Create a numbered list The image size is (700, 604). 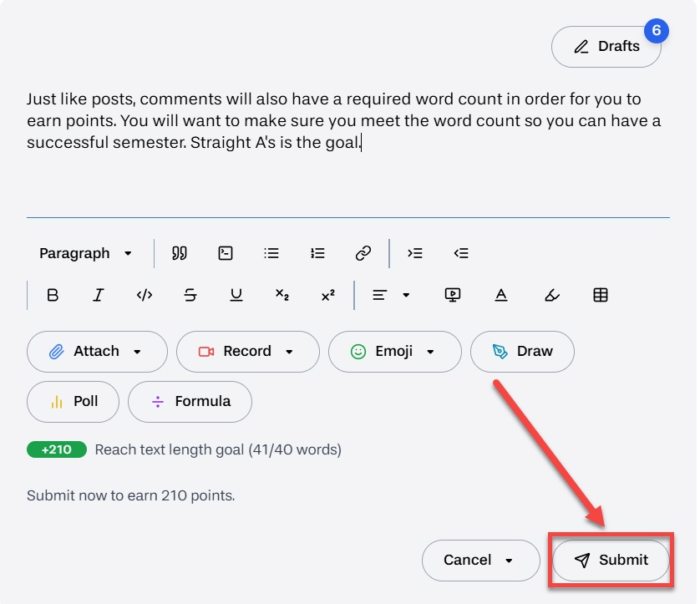[x=317, y=253]
